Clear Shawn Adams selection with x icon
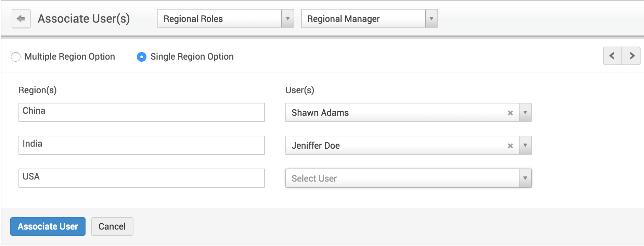 pyautogui.click(x=510, y=113)
